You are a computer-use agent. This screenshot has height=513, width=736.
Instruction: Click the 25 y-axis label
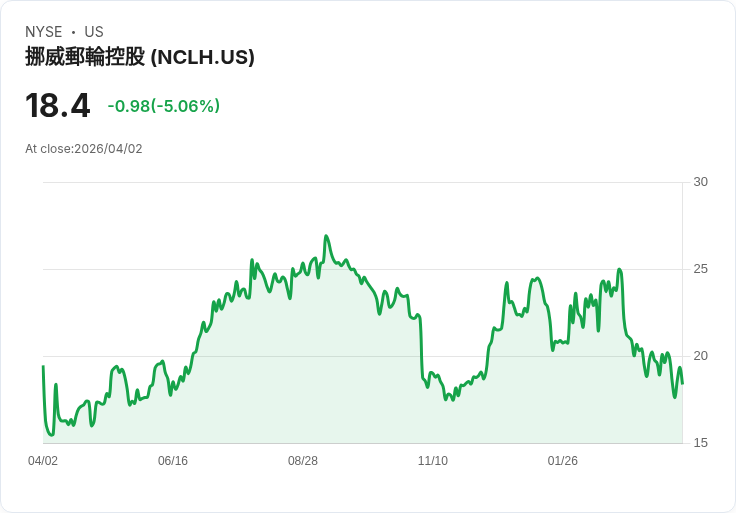coord(700,269)
